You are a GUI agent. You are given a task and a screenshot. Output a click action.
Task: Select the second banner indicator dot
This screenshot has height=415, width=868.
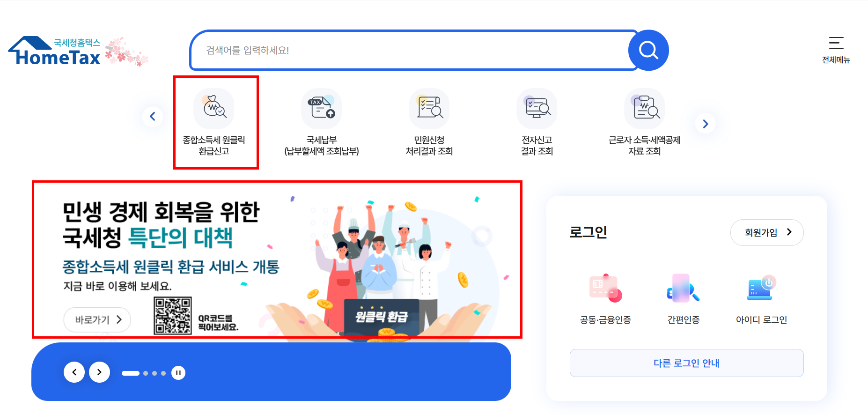146,373
